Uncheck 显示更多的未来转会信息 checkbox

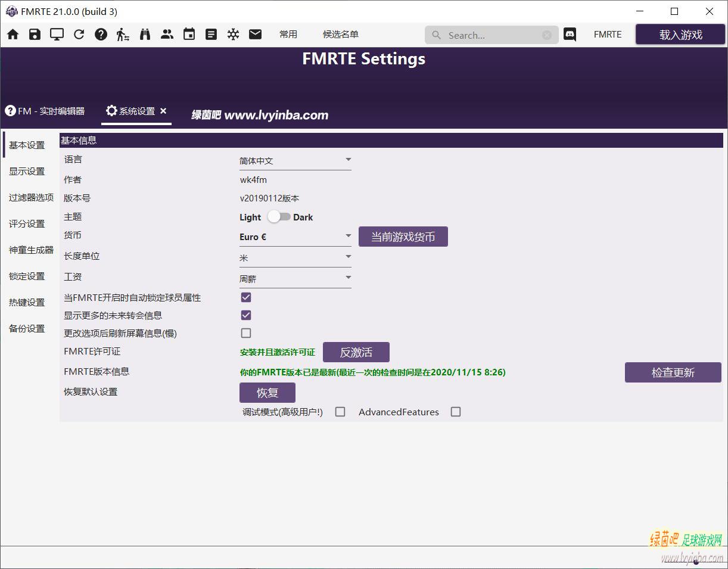click(x=246, y=315)
